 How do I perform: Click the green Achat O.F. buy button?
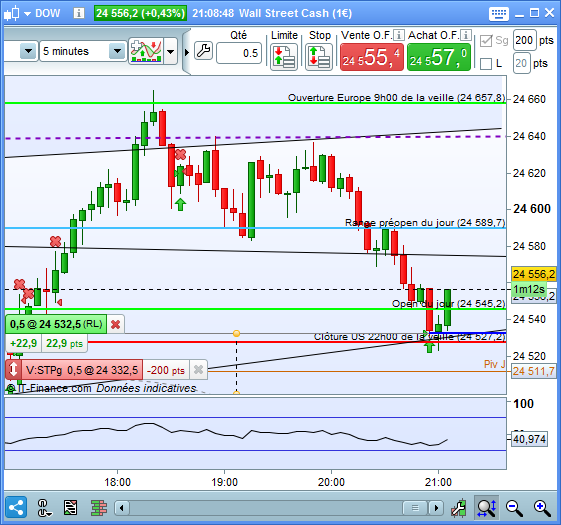[x=439, y=57]
